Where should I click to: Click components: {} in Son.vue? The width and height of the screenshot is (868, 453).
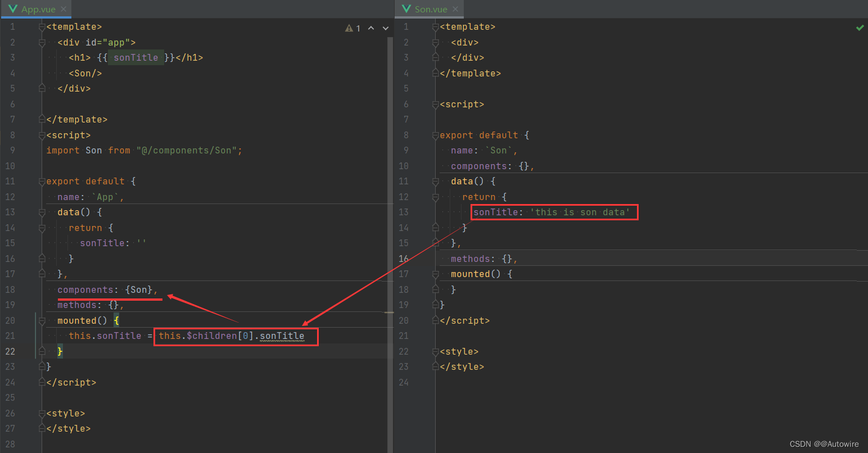490,166
